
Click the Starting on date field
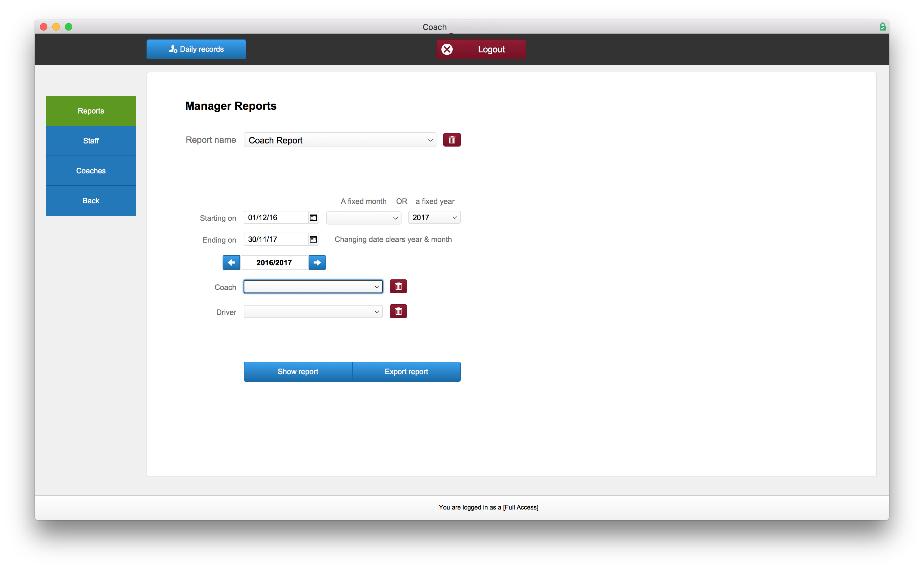pos(276,218)
